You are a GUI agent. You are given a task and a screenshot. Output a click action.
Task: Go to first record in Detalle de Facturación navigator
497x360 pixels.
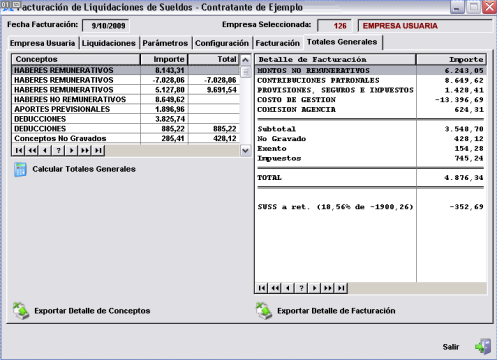tap(262, 288)
